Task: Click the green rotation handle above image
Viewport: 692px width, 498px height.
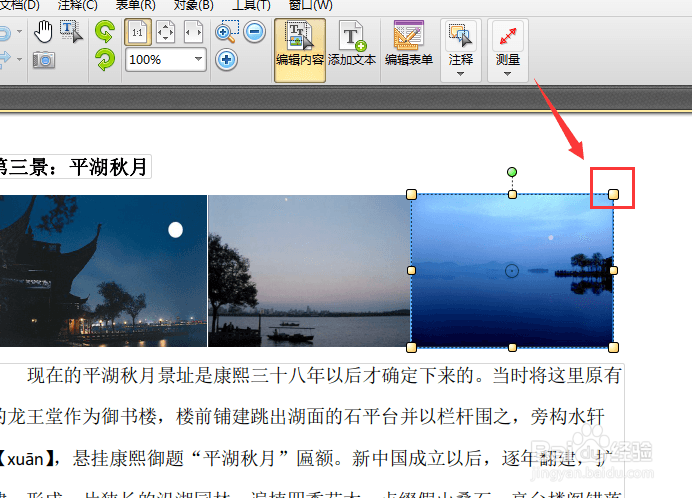Action: pos(512,172)
